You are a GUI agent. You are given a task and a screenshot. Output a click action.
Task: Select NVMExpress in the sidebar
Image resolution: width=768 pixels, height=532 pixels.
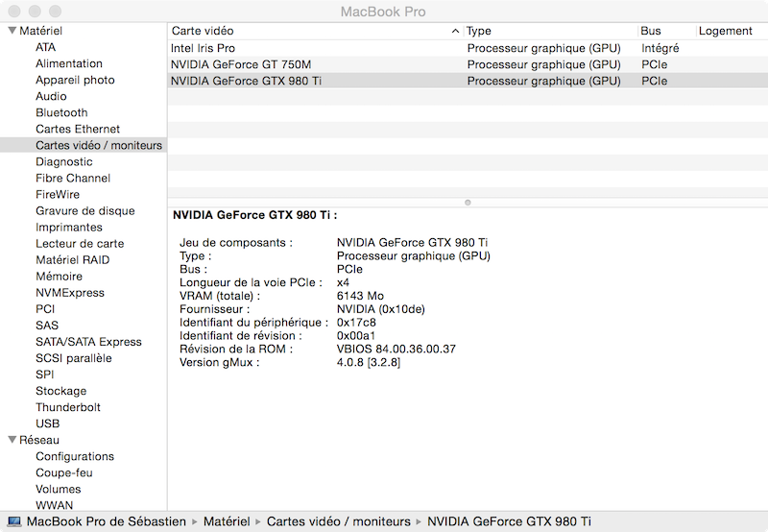tap(70, 293)
